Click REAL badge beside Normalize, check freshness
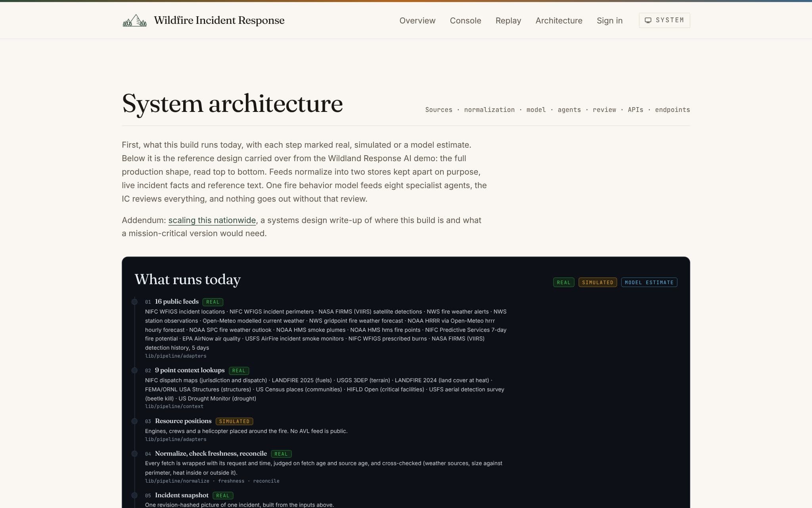The height and width of the screenshot is (508, 812). (281, 454)
